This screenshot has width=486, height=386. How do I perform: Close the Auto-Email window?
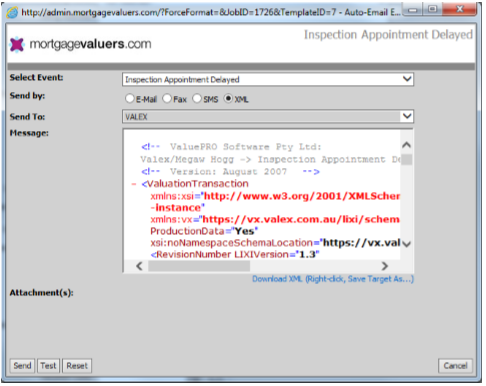coord(459,10)
